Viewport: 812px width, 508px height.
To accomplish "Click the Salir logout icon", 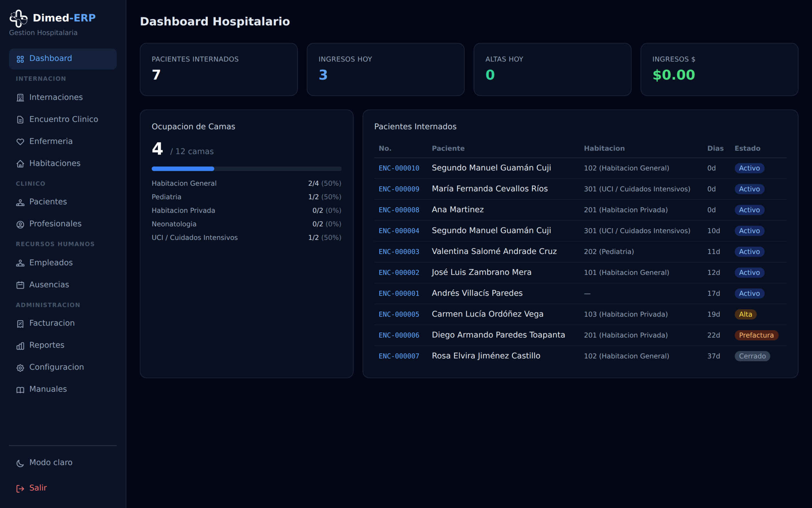I will (20, 489).
